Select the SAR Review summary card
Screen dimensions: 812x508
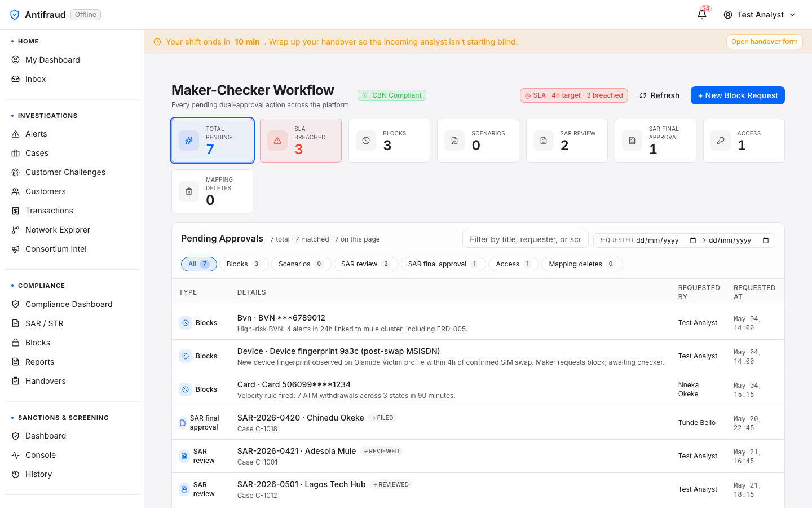pos(567,141)
